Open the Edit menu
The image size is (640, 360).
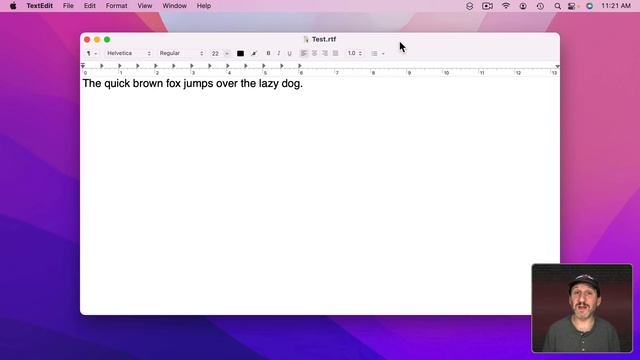[x=89, y=6]
